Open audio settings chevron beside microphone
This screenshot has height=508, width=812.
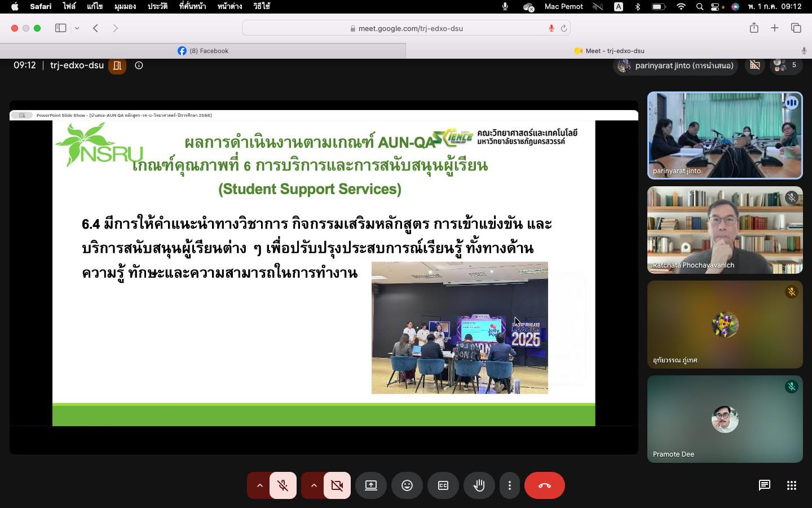coord(259,485)
